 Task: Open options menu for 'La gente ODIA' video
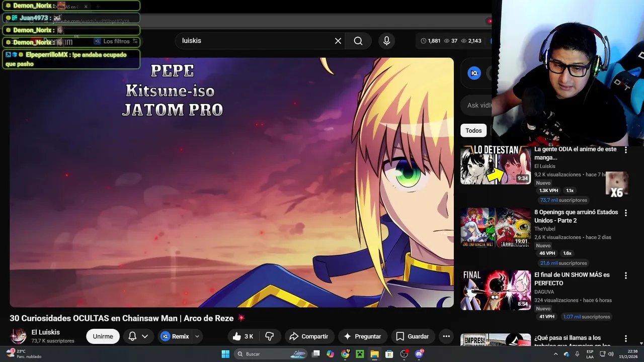pyautogui.click(x=626, y=150)
